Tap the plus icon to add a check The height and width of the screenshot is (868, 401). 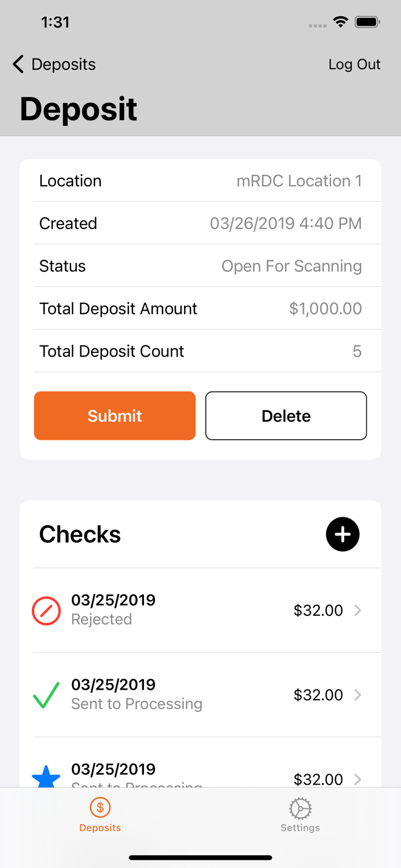tap(342, 534)
